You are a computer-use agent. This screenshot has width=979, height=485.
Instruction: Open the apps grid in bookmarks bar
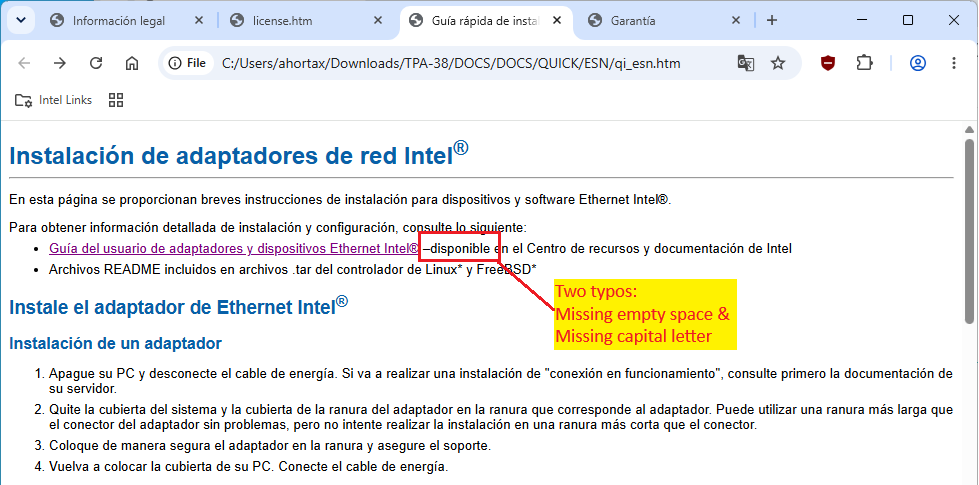point(116,100)
